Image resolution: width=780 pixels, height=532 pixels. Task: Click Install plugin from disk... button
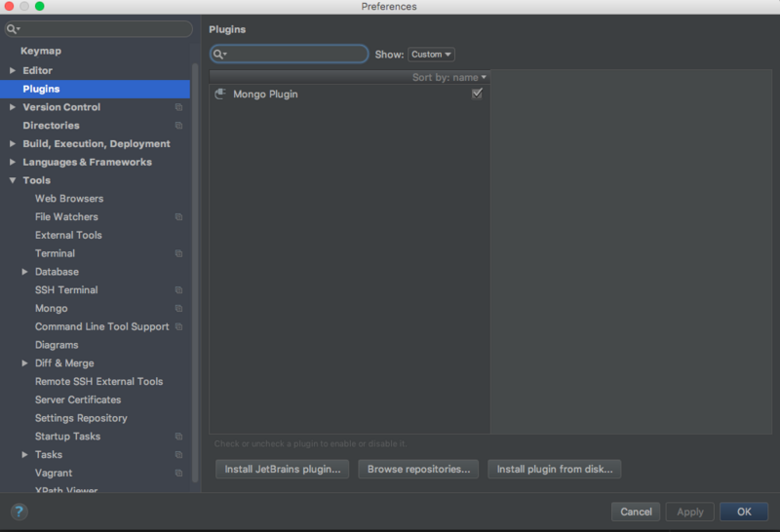pos(555,469)
